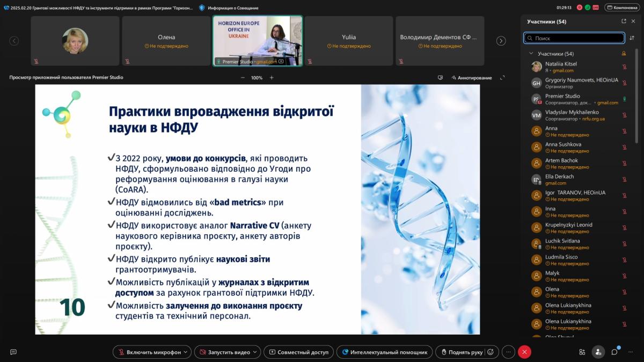Zoom in on shared content
The height and width of the screenshot is (362, 644).
pos(272,78)
